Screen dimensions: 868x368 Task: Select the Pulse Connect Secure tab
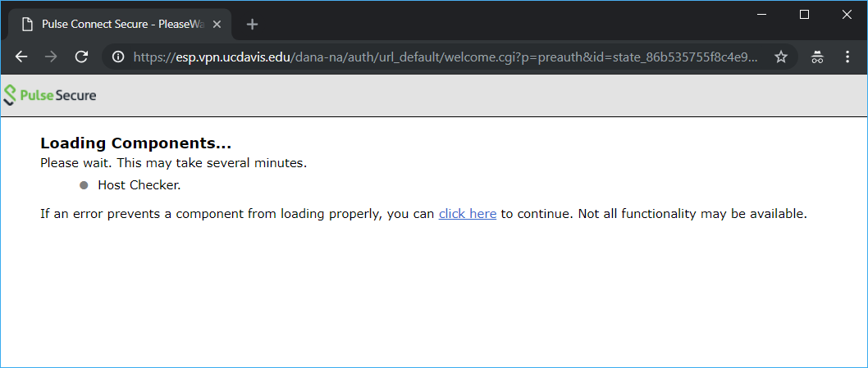point(120,25)
